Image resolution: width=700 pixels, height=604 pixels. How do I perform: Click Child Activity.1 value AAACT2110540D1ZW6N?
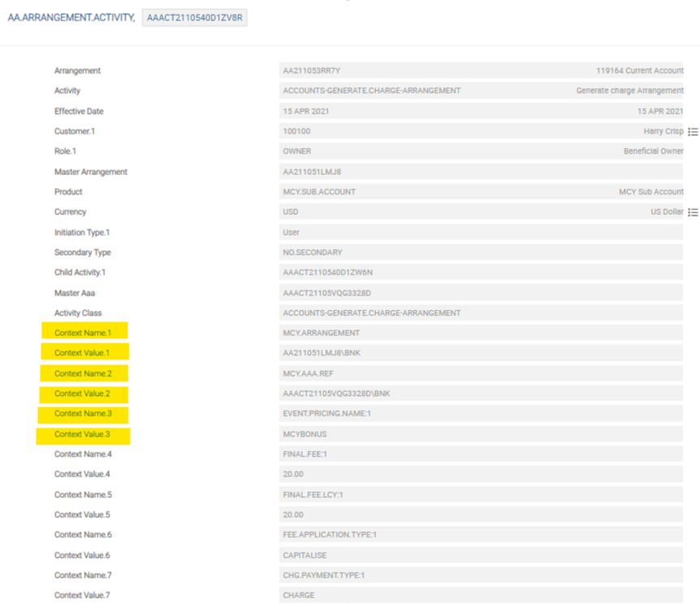click(x=480, y=273)
